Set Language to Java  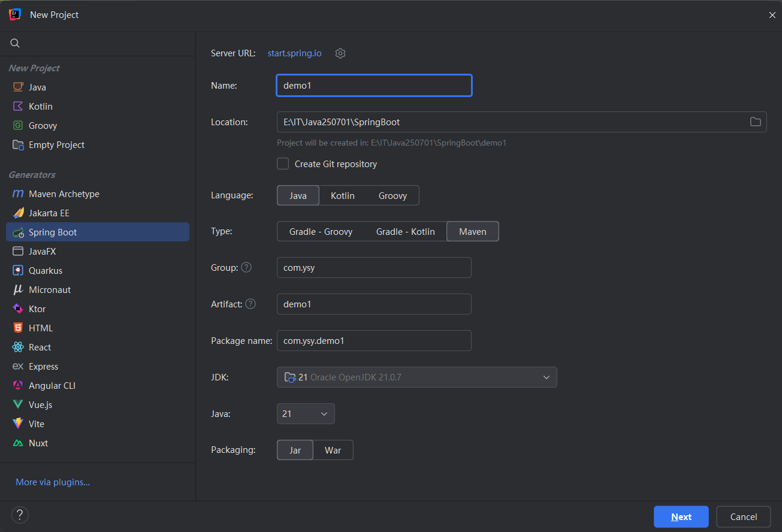coord(298,195)
